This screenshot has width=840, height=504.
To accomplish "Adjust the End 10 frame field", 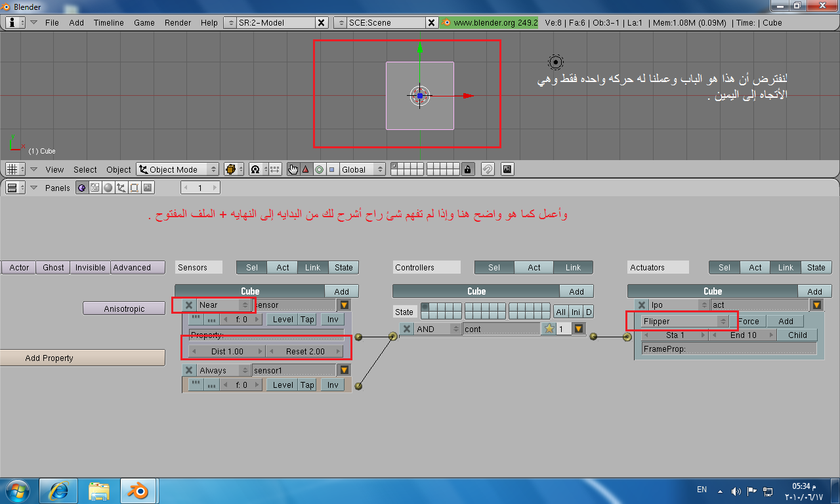I will click(x=743, y=335).
